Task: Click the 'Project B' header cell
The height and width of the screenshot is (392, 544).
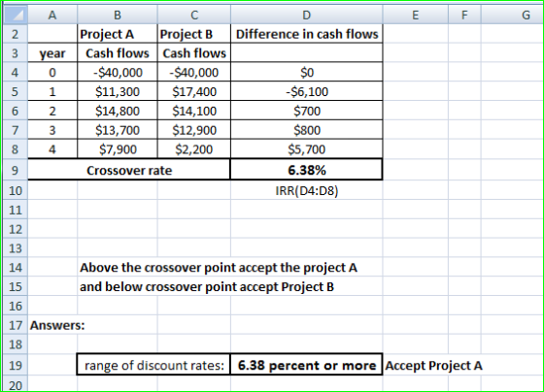Action: coord(194,34)
